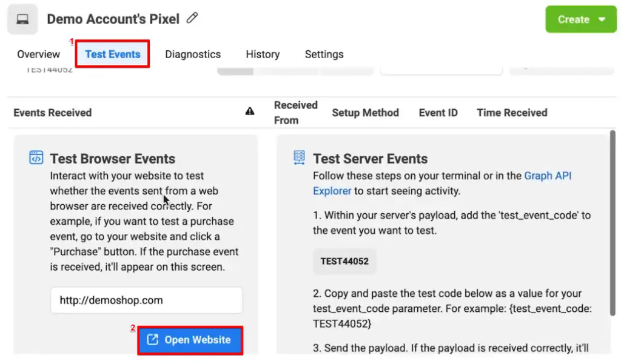Switch to the History tab
Image resolution: width=621 pixels, height=364 pixels.
point(263,54)
